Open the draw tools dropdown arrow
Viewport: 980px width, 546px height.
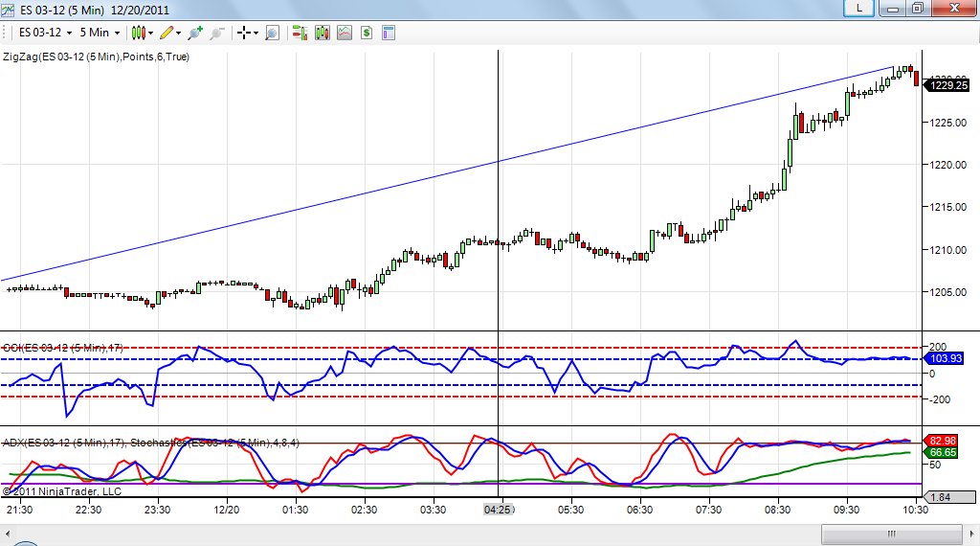point(178,34)
